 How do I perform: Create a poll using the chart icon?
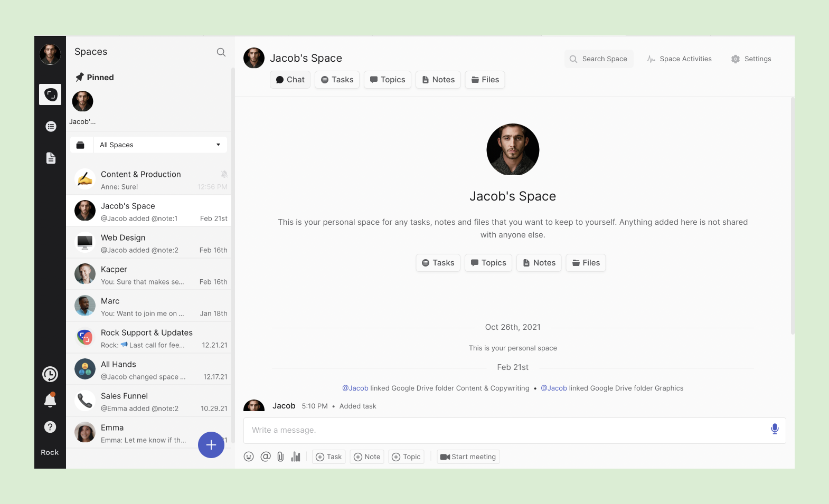click(296, 457)
